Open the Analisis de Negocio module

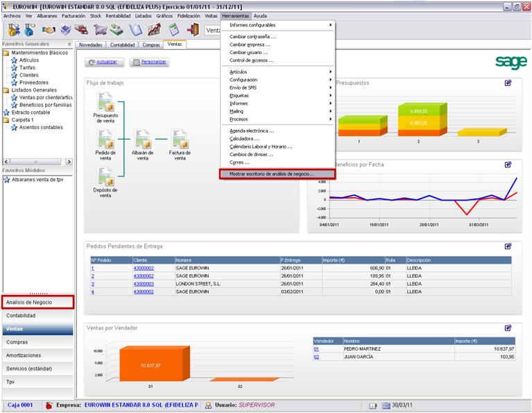(x=37, y=302)
